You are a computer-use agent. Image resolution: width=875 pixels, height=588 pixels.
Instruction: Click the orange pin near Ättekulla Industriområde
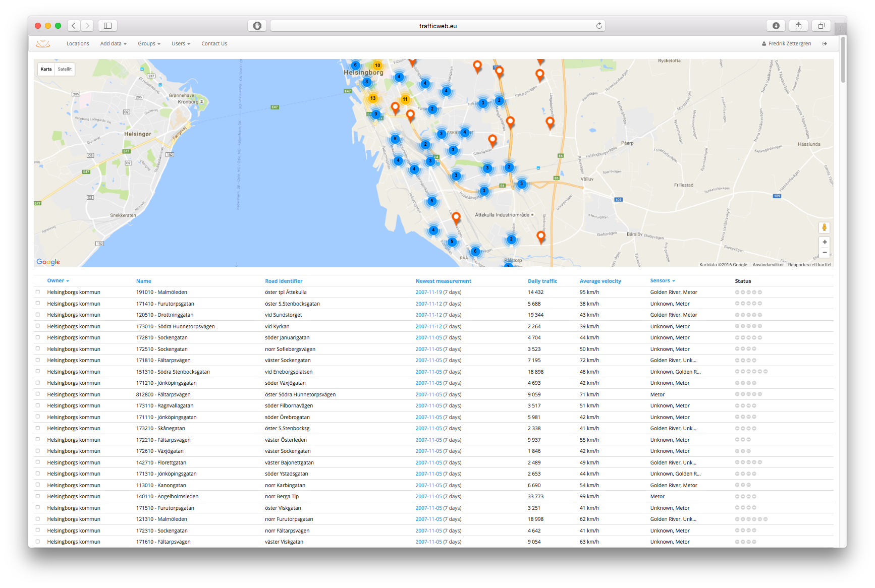456,216
